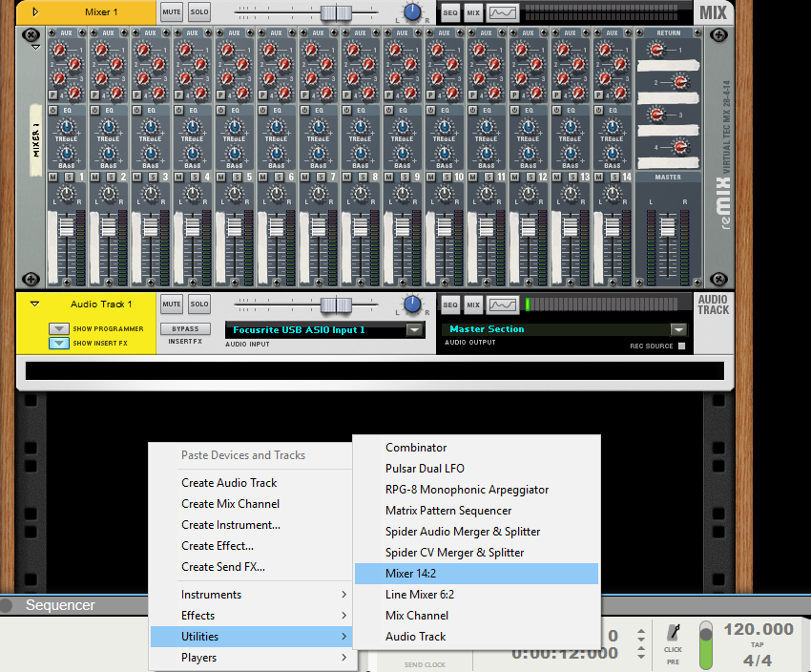The height and width of the screenshot is (672, 811).
Task: Click the channel 1 fader
Action: 66,226
